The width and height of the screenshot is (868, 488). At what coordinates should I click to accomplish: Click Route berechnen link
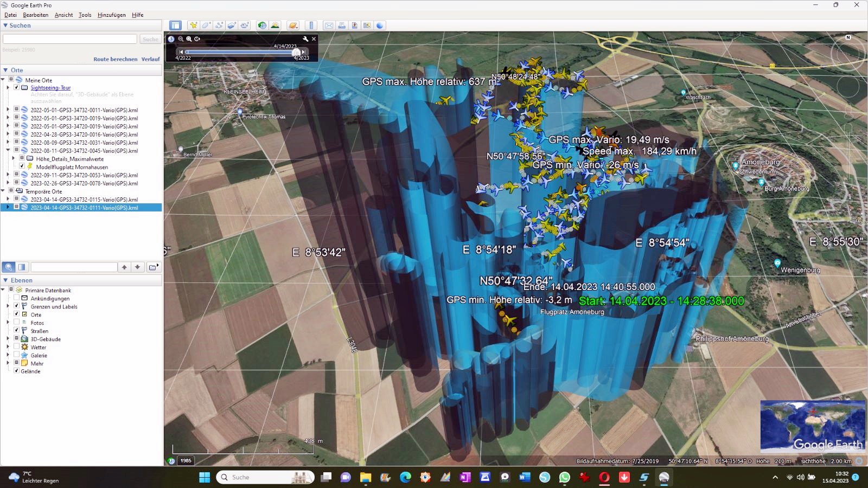click(x=115, y=59)
